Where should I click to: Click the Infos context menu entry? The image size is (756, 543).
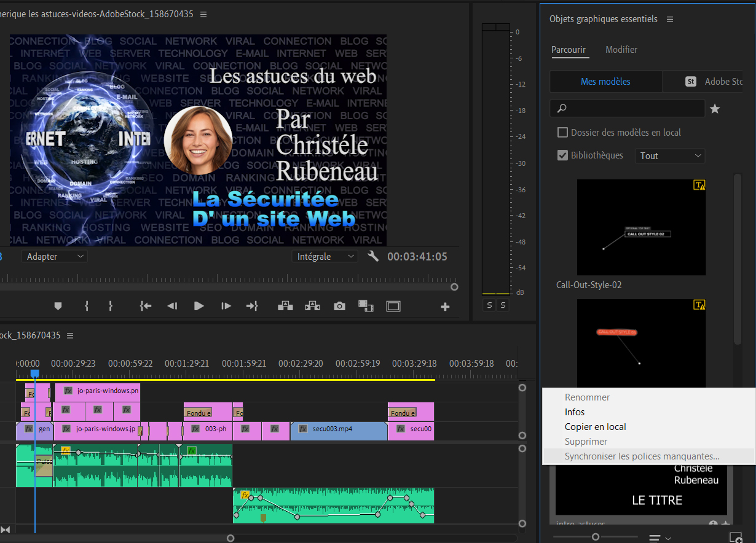click(x=575, y=412)
